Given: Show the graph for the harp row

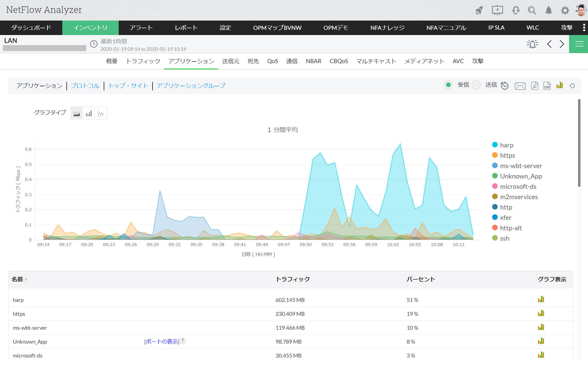Looking at the screenshot, I should [541, 300].
